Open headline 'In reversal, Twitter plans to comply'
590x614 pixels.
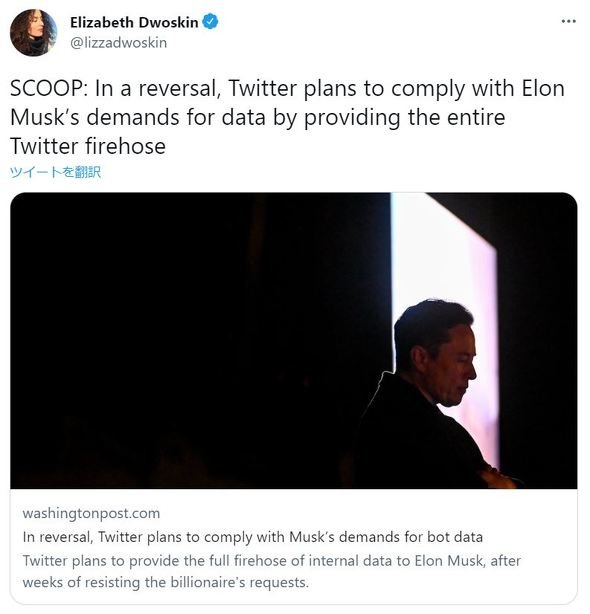point(253,537)
